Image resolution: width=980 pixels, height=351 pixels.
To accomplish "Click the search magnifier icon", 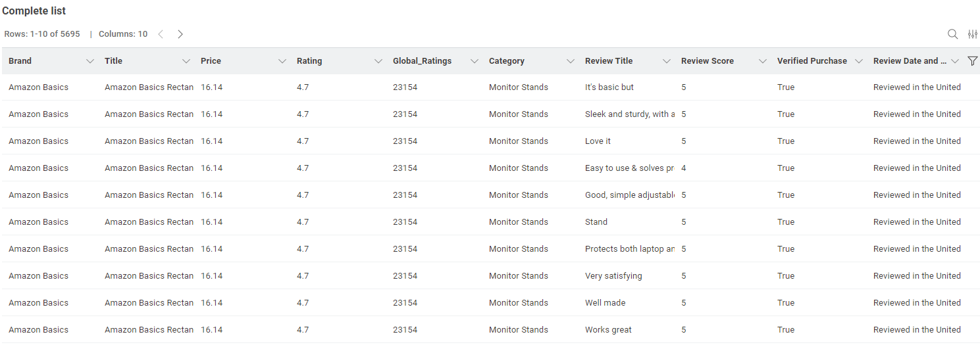I will [x=952, y=34].
